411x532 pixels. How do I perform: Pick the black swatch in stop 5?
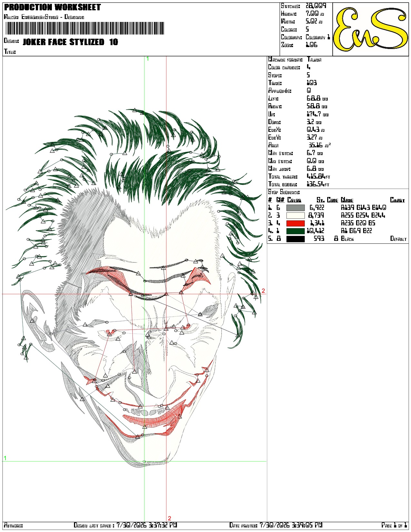click(x=295, y=239)
